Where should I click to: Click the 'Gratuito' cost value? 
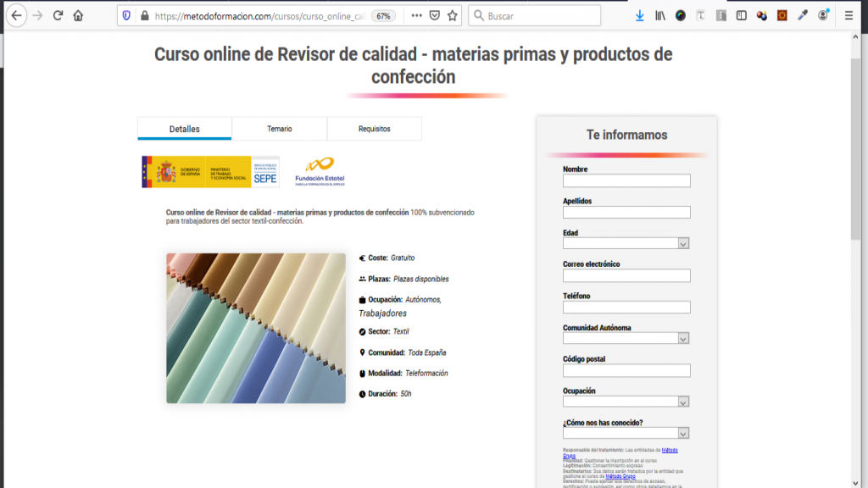(x=403, y=258)
